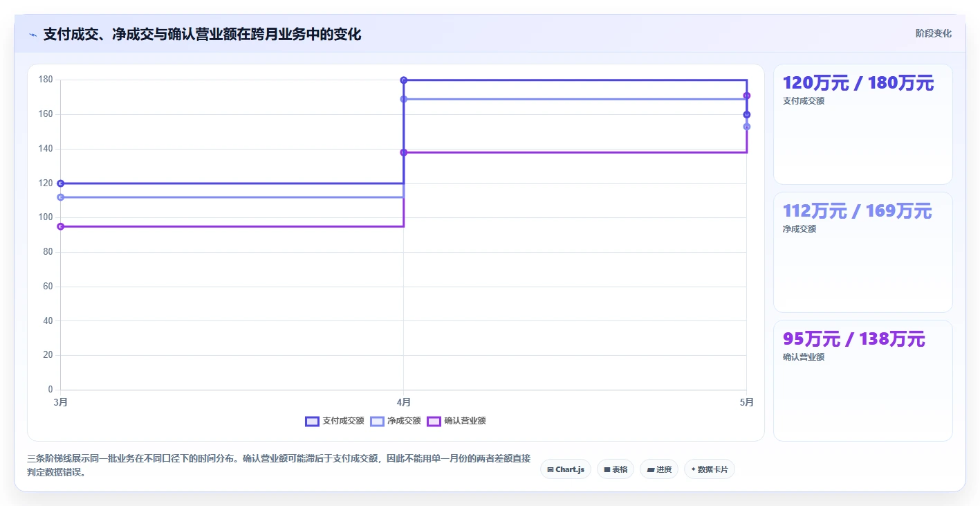Click the 支付成交额 data point at 4月 (180)
The height and width of the screenshot is (506, 980).
(404, 80)
